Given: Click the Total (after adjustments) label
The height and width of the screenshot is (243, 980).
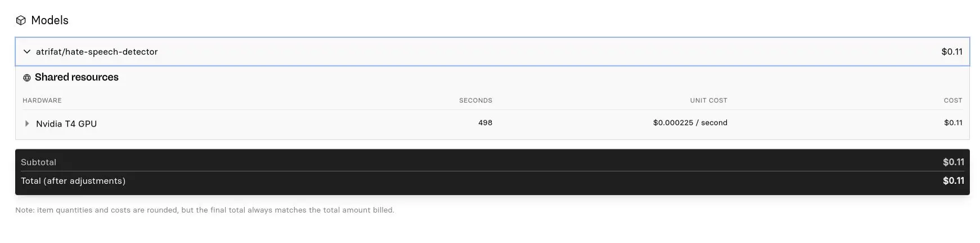Looking at the screenshot, I should [73, 181].
